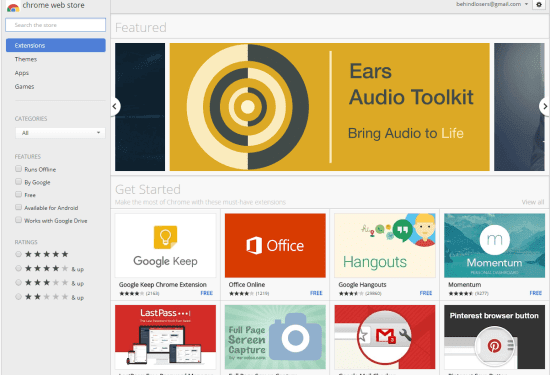Select two stars & up rating
Screen dimensions: 550x375
19,297
